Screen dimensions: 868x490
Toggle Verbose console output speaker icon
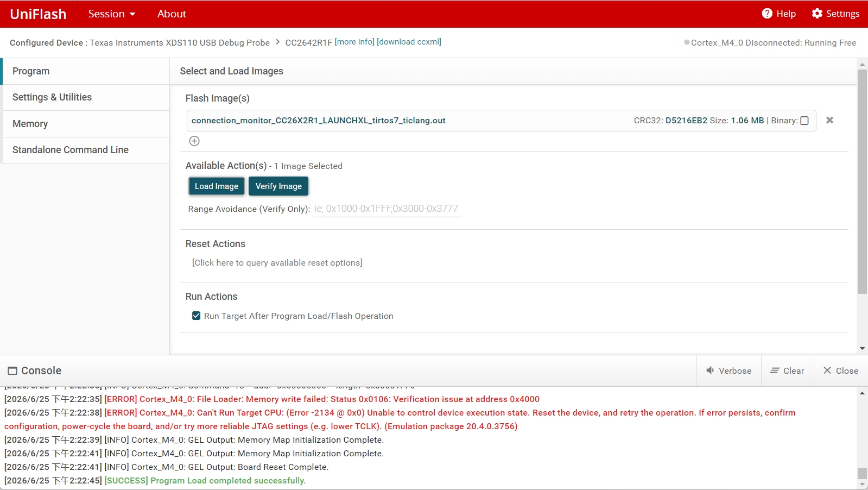[710, 370]
